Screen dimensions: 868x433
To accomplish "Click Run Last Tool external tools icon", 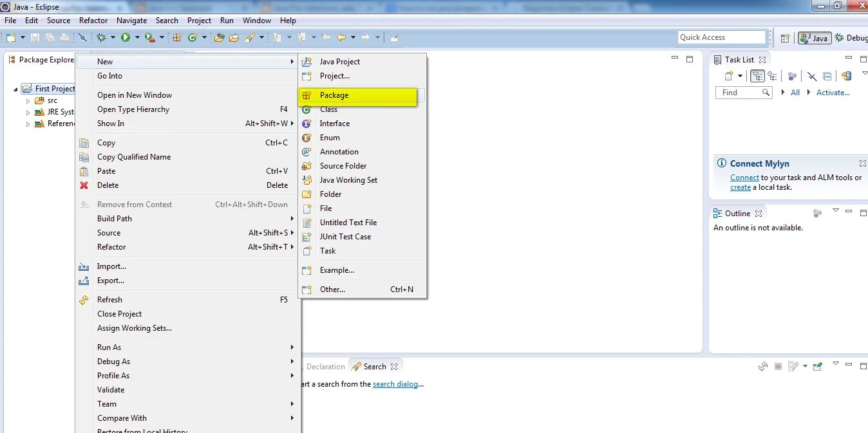I will [x=149, y=37].
